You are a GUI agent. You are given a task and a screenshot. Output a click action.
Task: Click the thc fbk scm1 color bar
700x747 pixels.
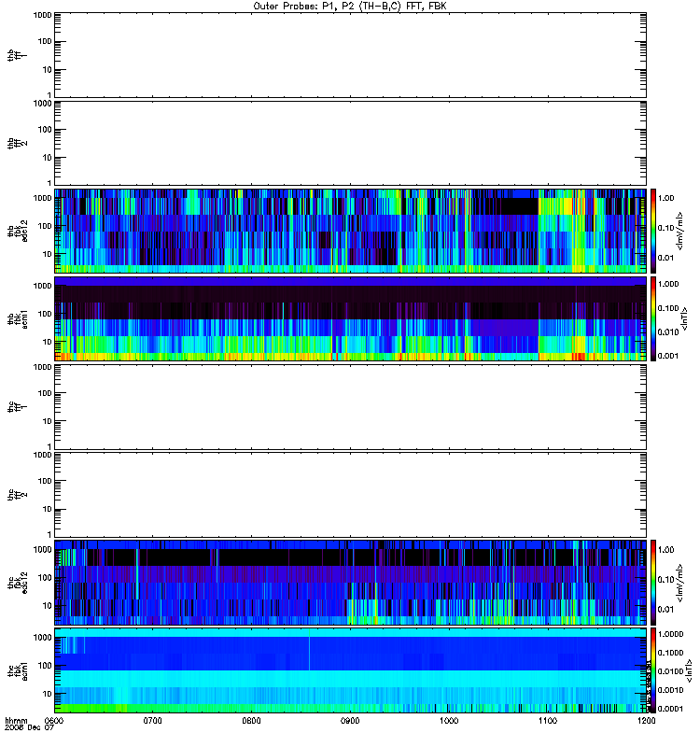click(653, 669)
